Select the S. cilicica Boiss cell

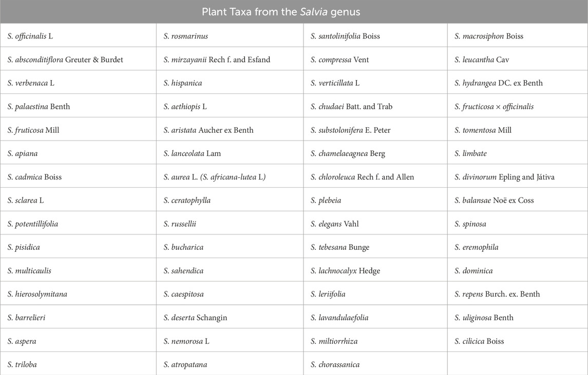pos(479,341)
